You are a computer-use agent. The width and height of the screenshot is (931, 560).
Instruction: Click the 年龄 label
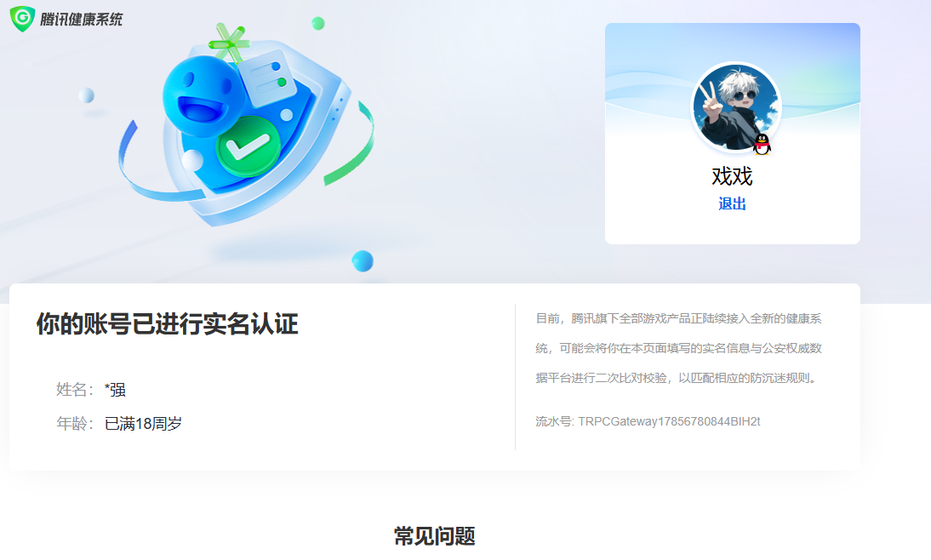click(75, 424)
